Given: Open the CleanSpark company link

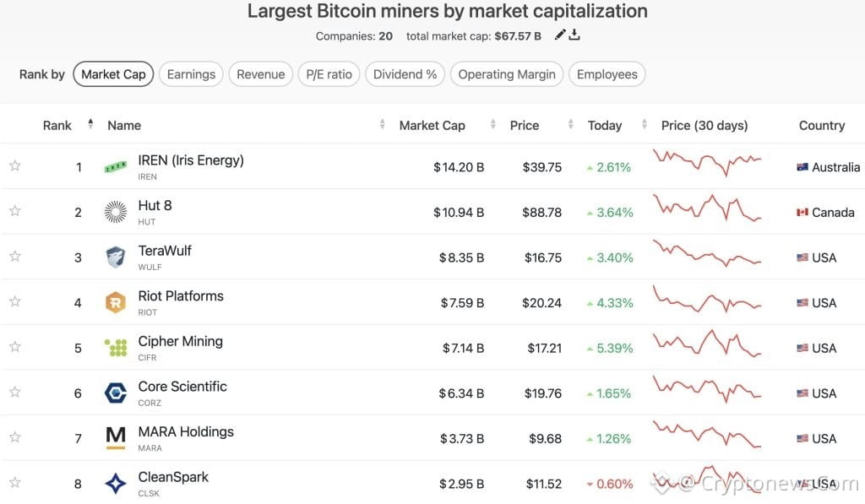Looking at the screenshot, I should pos(173,477).
